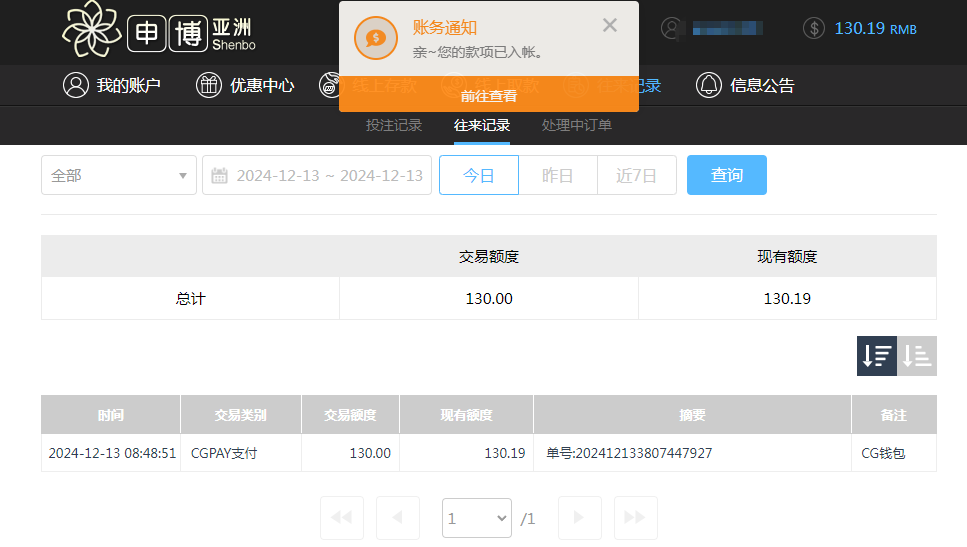Select the 今日 date filter
Image resolution: width=967 pixels, height=547 pixels.
[479, 176]
